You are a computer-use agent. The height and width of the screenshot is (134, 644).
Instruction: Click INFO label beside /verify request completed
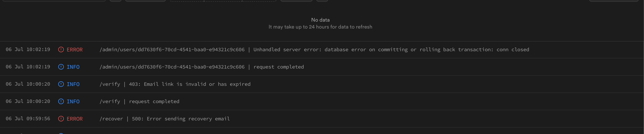(73, 101)
